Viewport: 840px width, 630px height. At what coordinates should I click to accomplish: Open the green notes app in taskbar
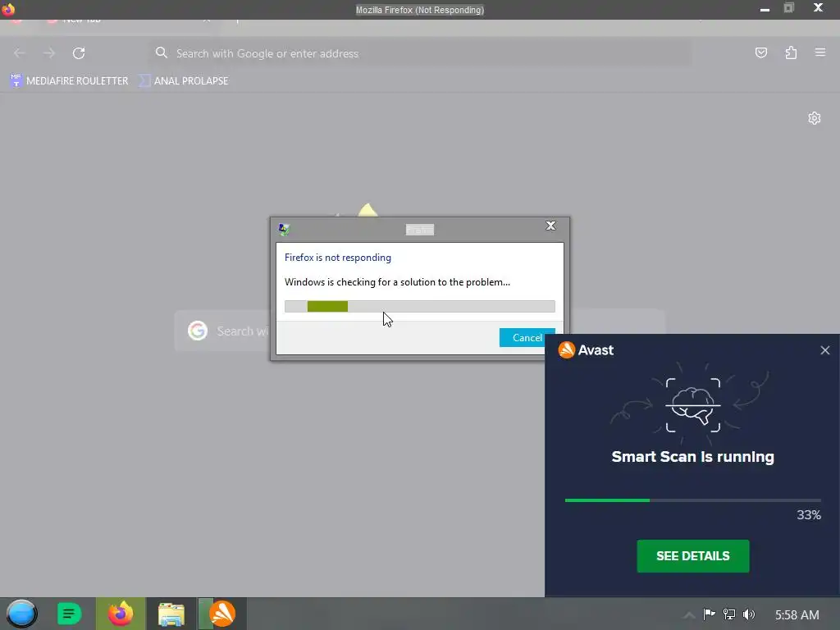click(x=69, y=614)
